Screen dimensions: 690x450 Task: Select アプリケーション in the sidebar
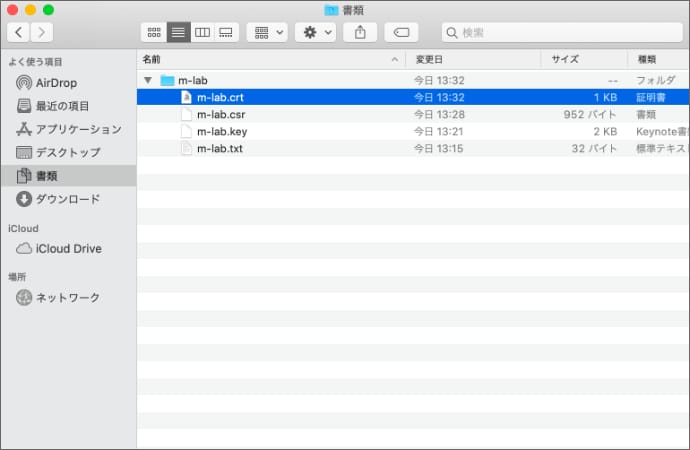click(x=78, y=129)
